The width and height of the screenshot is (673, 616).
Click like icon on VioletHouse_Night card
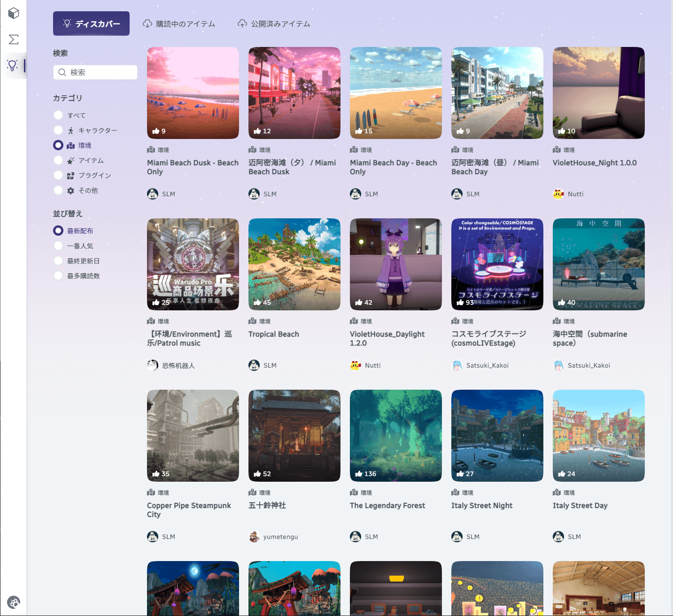coord(562,131)
